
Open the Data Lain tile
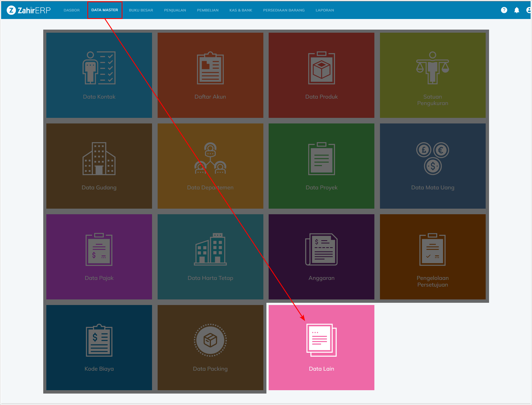(x=321, y=347)
